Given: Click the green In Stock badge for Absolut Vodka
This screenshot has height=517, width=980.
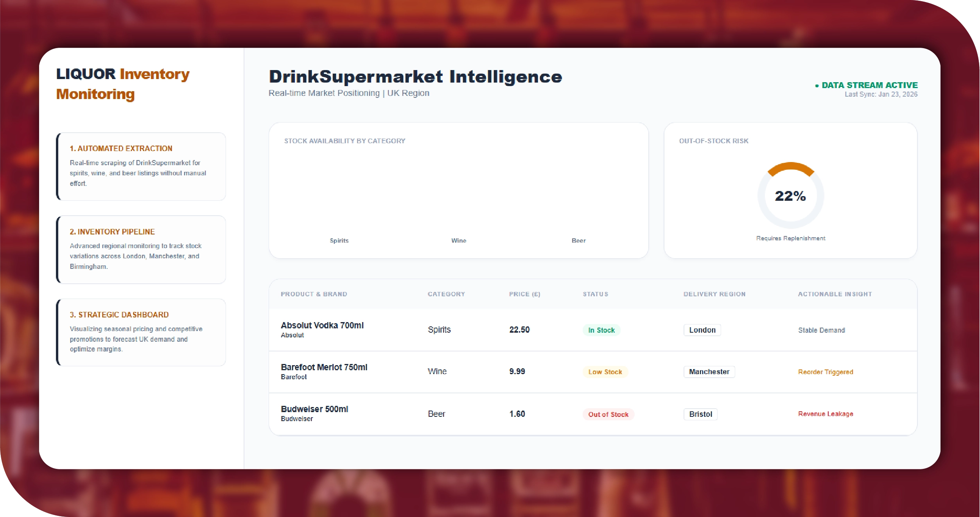Looking at the screenshot, I should [x=601, y=330].
